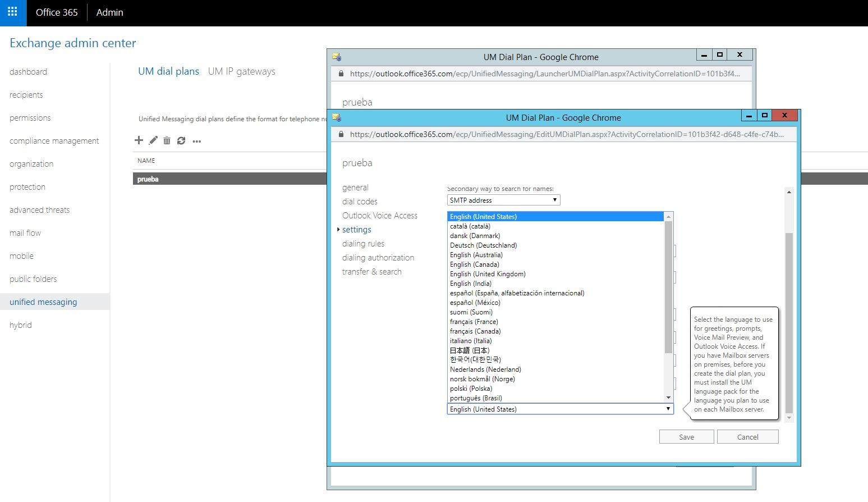Choose English (Australia) language
Image resolution: width=868 pixels, height=502 pixels.
click(x=555, y=255)
